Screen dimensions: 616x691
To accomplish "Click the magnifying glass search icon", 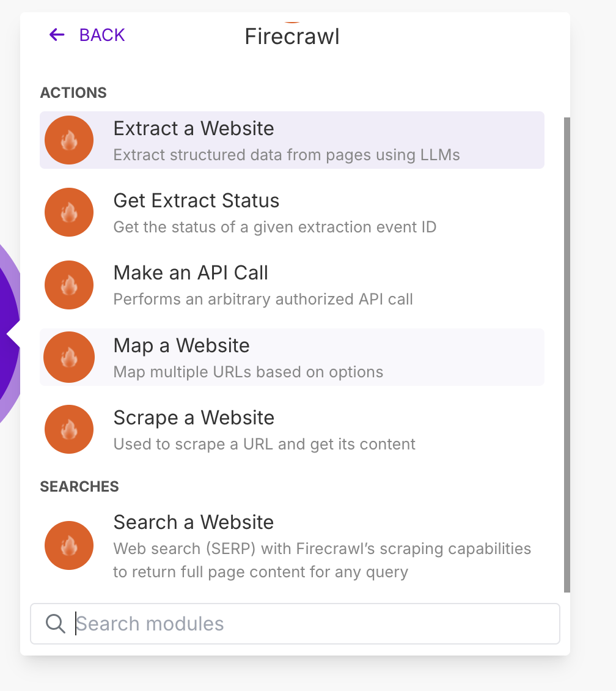I will click(56, 624).
